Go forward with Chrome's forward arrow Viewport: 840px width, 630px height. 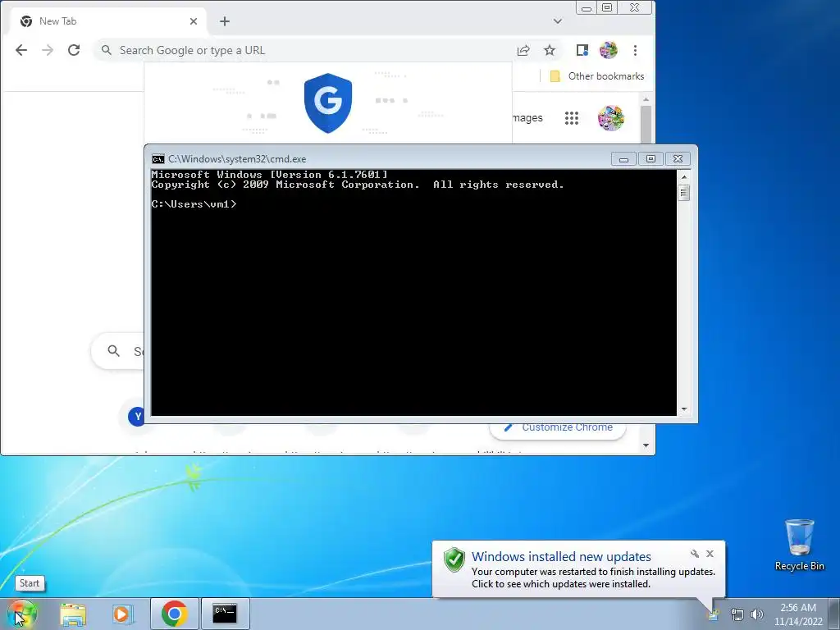point(48,50)
